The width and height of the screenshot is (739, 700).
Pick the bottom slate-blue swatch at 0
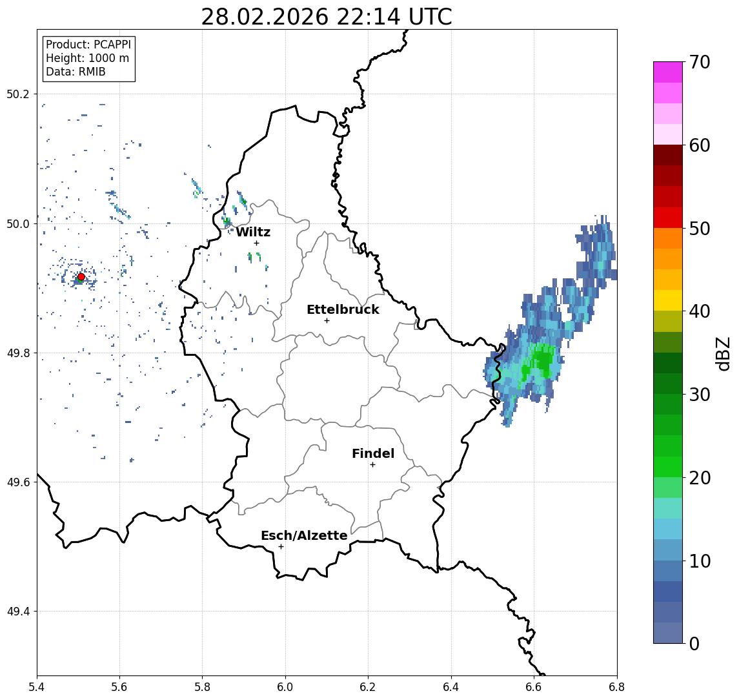(x=668, y=633)
